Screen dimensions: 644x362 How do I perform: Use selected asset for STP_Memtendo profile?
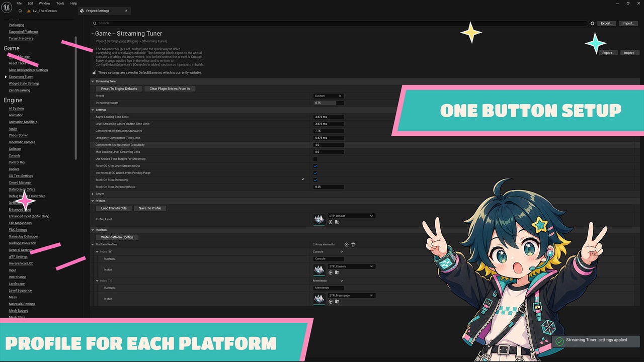(331, 302)
